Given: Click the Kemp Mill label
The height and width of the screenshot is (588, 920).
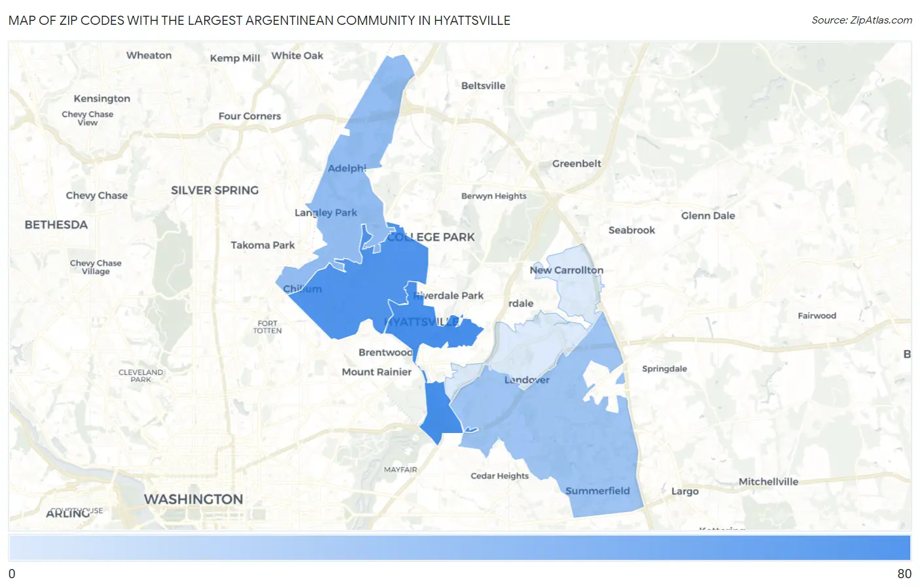Looking at the screenshot, I should (235, 58).
